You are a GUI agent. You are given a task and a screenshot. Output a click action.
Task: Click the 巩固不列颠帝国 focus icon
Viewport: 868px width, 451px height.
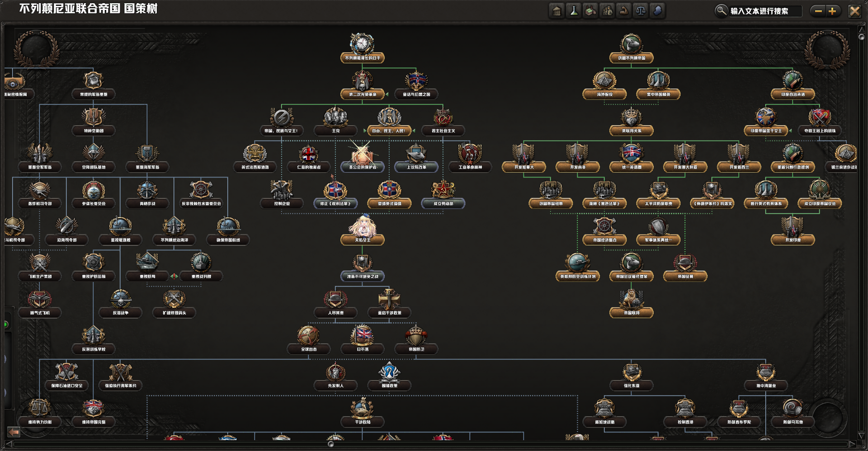pyautogui.click(x=631, y=44)
